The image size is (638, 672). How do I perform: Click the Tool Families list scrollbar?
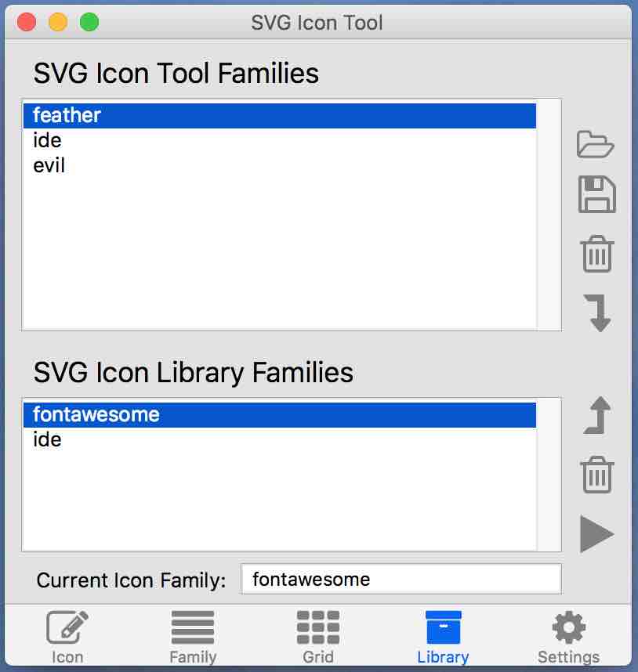549,215
